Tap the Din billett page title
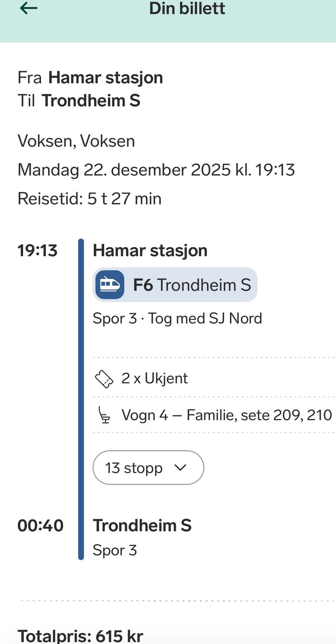Screen dimensions: 336x644 187,8
